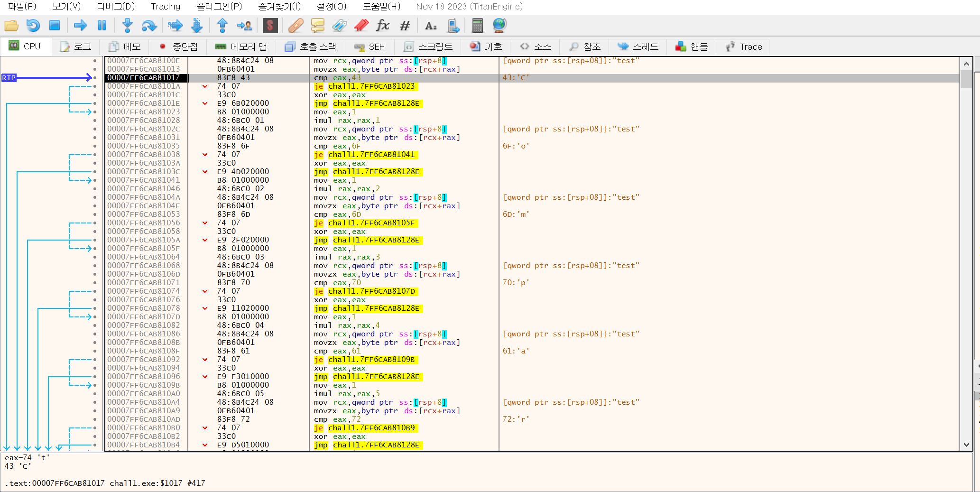Screen dimensions: 980x492
Task: Toggle breakpoint bullet at address 00007FF6CAB8109B
Action: 95,385
